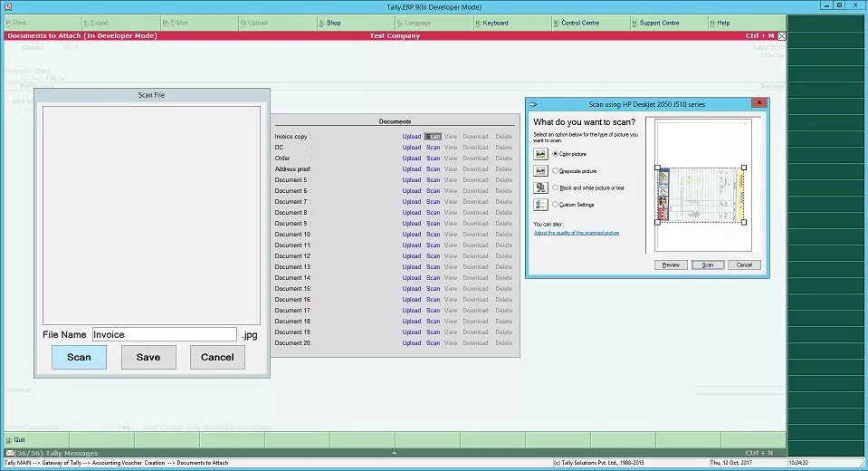The height and width of the screenshot is (471, 868).
Task: Click Upload for Document 18
Action: (411, 322)
